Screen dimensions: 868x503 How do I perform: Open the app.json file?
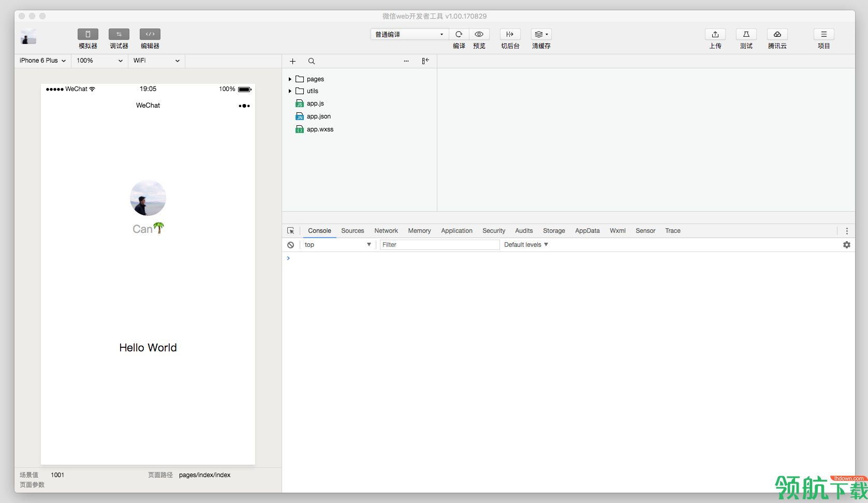tap(319, 116)
